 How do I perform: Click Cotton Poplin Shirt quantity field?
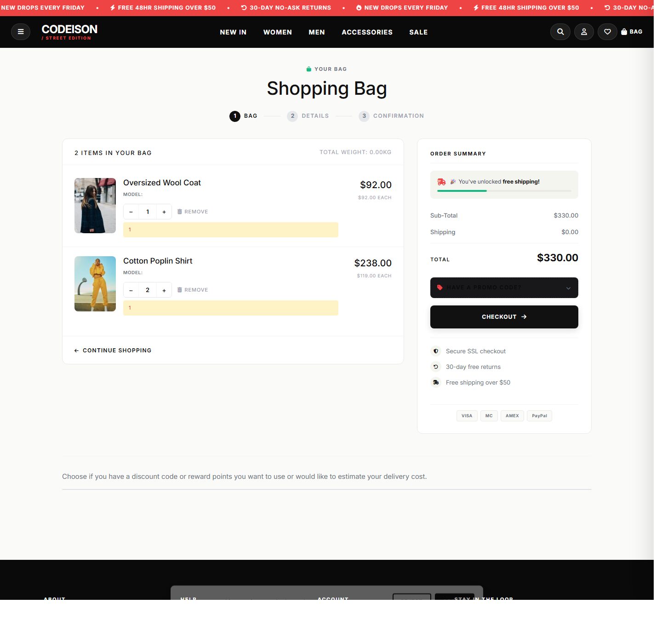[x=148, y=290]
